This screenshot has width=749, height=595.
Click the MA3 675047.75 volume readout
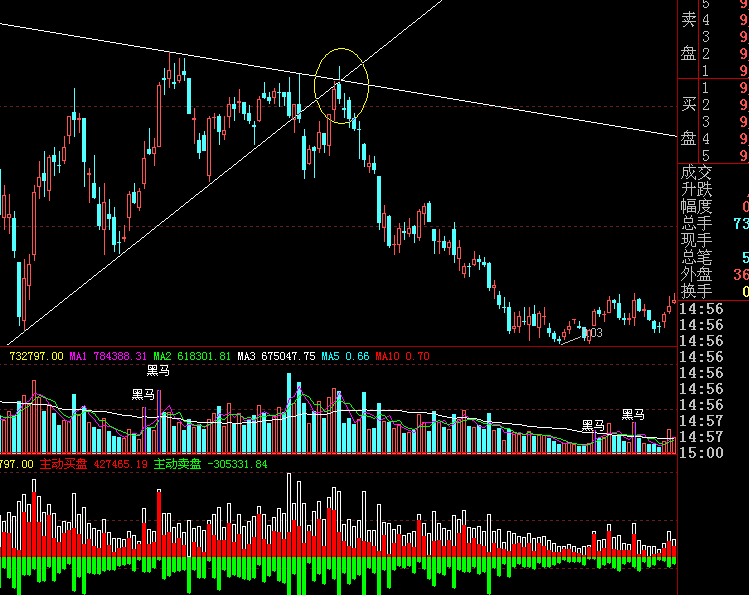tap(276, 356)
